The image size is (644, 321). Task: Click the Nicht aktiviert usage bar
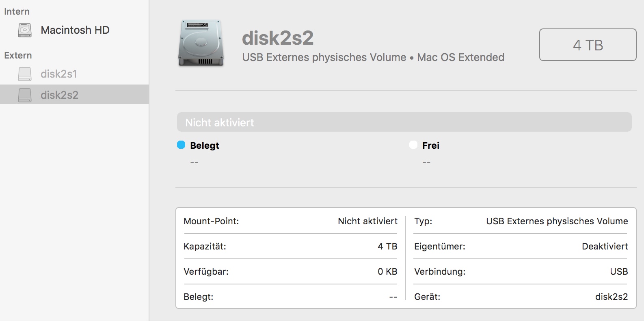404,122
